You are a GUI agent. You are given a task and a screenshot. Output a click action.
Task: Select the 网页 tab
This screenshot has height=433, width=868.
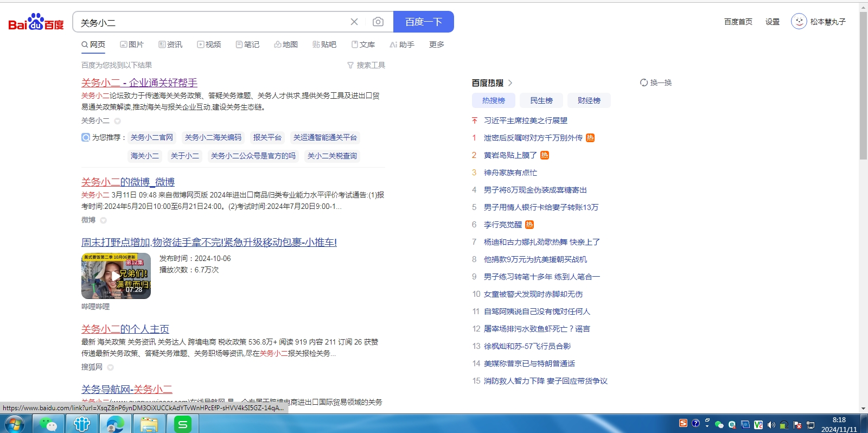coord(93,44)
